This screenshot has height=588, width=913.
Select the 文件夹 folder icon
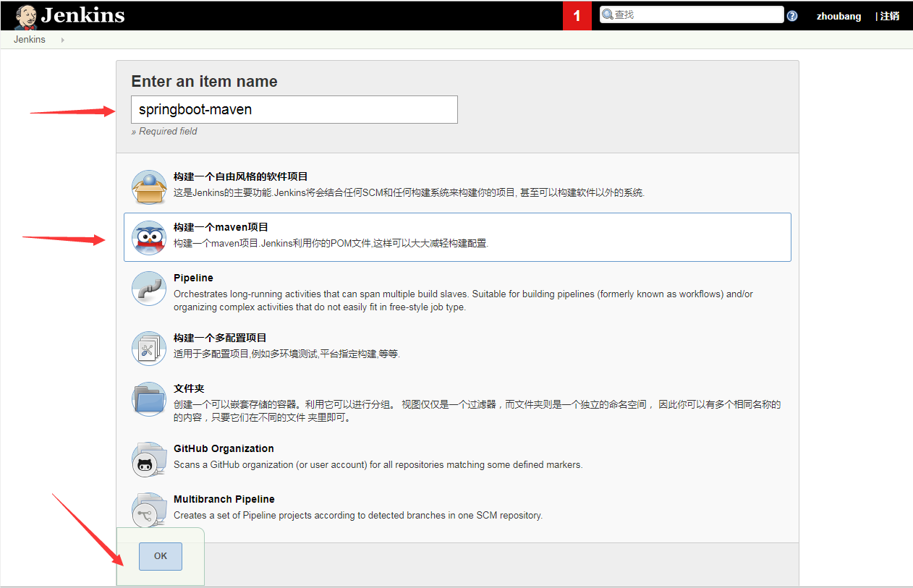pyautogui.click(x=149, y=399)
